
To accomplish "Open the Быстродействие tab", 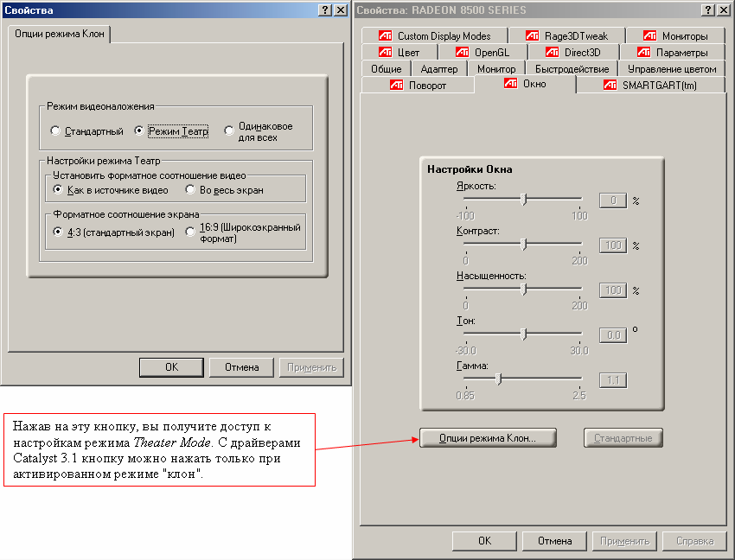I will pyautogui.click(x=572, y=69).
